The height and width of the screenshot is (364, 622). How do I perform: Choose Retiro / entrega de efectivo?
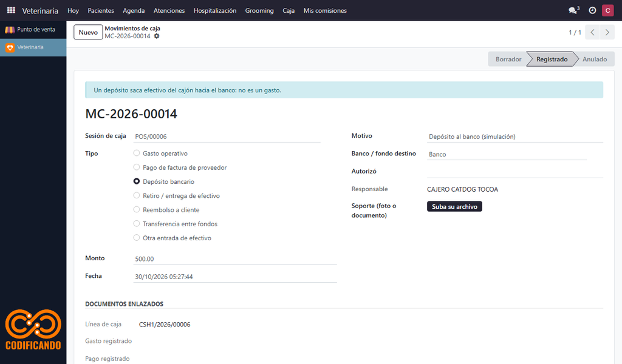click(x=137, y=195)
